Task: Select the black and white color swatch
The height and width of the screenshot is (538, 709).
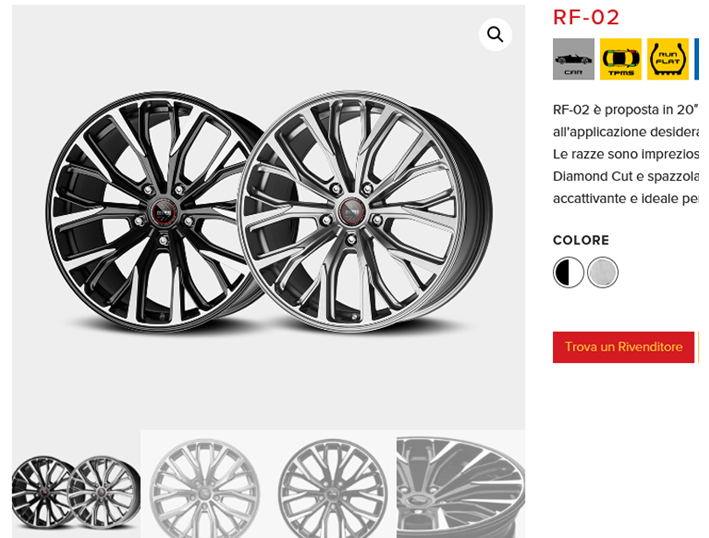Action: (569, 272)
